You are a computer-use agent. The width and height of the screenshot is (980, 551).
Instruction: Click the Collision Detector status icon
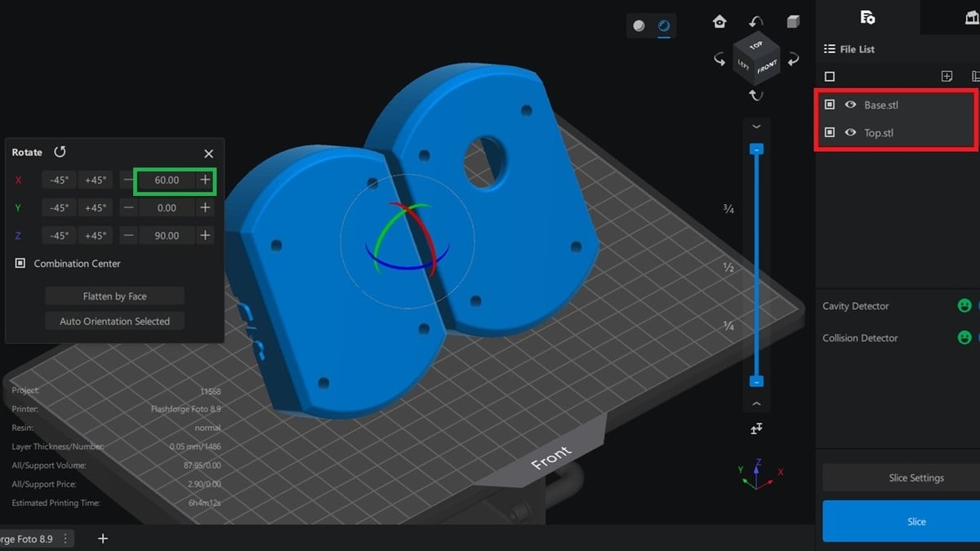tap(964, 337)
